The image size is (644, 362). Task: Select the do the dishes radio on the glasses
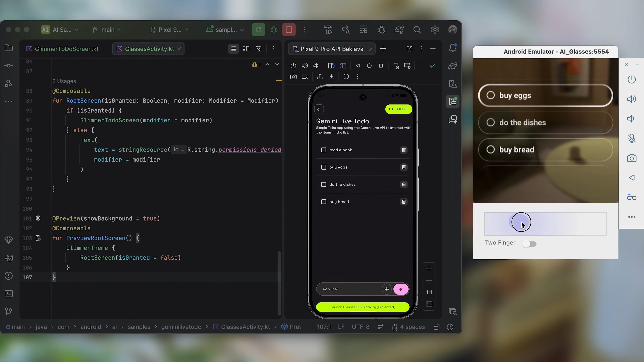click(491, 122)
